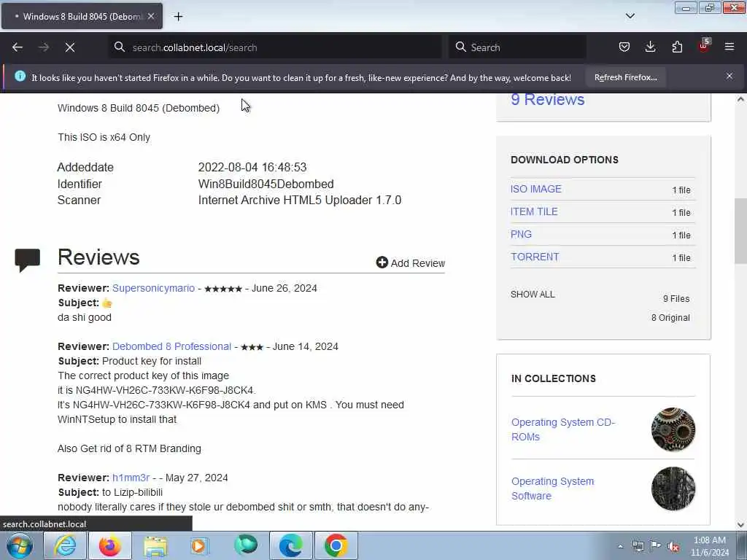This screenshot has width=747, height=560.
Task: Click the IN COLLECTIONS heading
Action: (x=554, y=378)
